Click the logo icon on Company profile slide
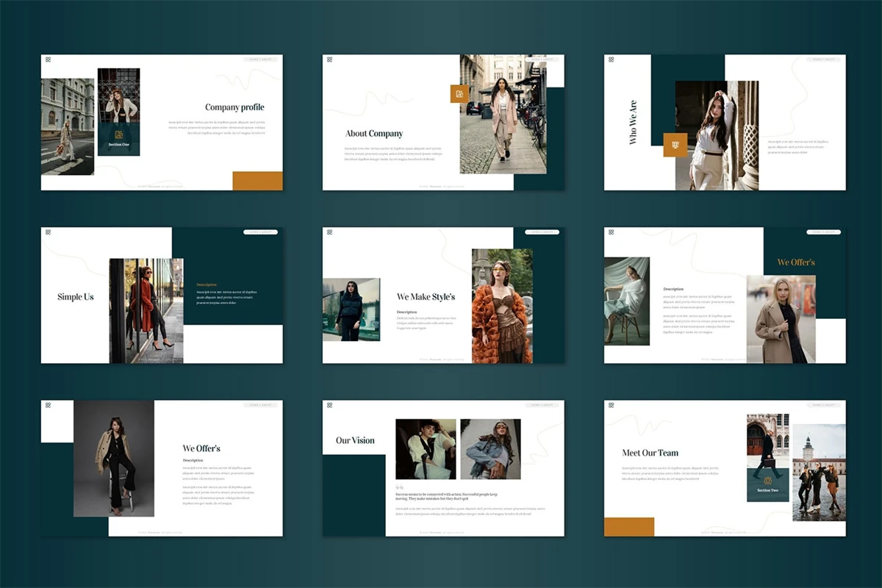 click(48, 60)
